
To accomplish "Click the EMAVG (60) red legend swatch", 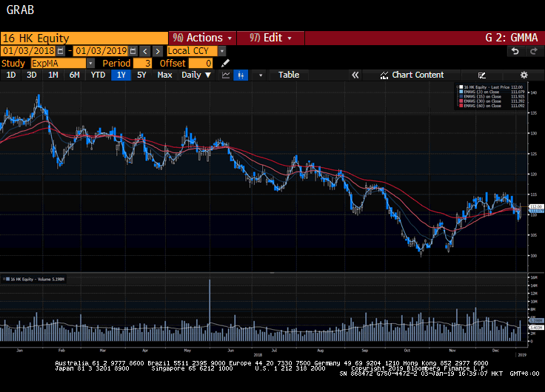I will coord(461,106).
